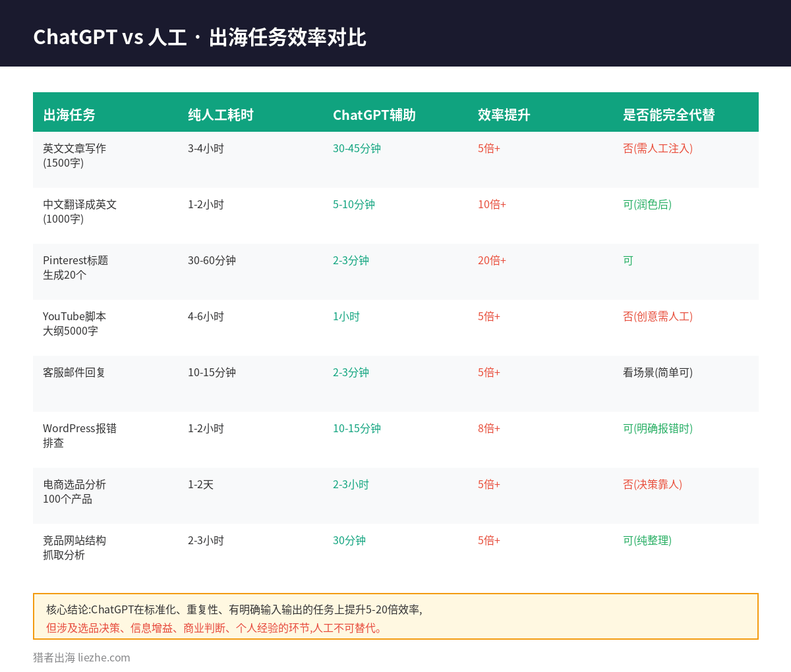791x672 pixels.
Task: Click the '20倍+' efficiency cell
Action: [492, 260]
